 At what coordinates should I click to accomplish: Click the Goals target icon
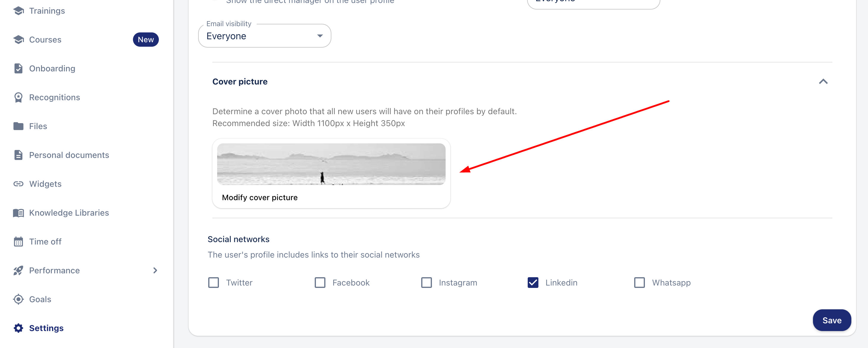(18, 299)
